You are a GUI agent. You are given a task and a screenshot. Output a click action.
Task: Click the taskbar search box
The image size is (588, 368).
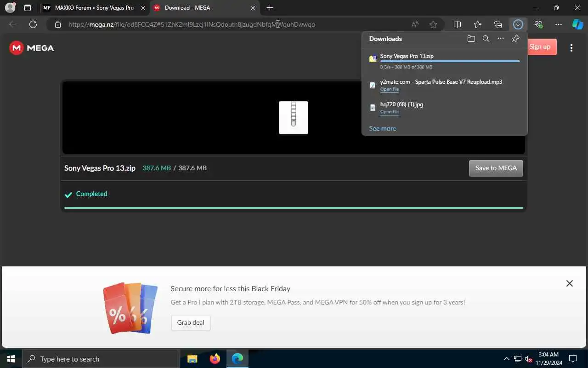coord(101,359)
